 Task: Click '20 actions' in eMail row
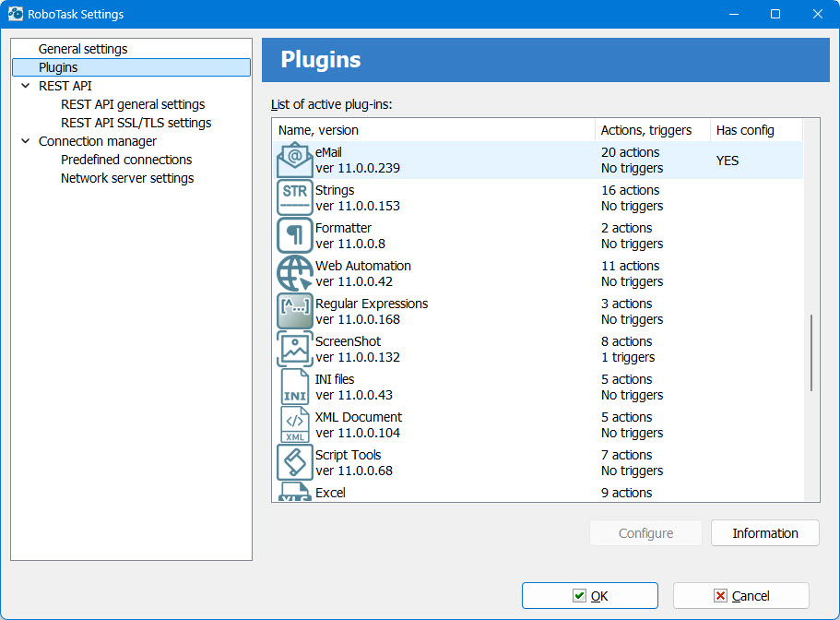point(630,152)
